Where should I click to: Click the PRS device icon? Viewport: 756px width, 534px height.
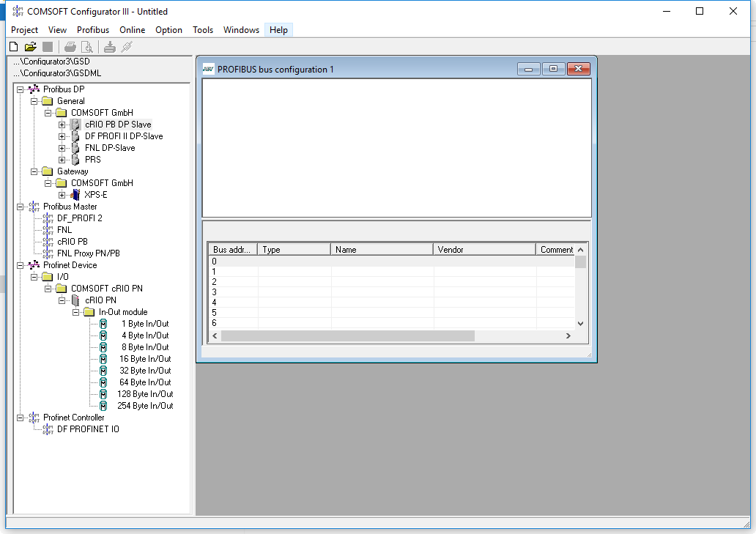pos(75,160)
